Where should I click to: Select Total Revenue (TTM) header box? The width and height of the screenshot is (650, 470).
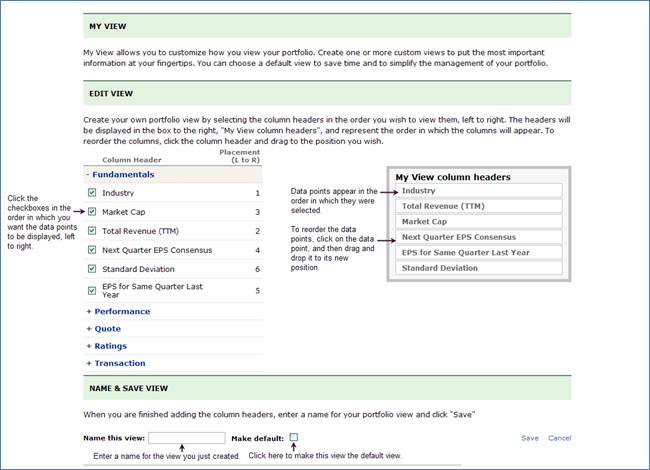coord(478,206)
